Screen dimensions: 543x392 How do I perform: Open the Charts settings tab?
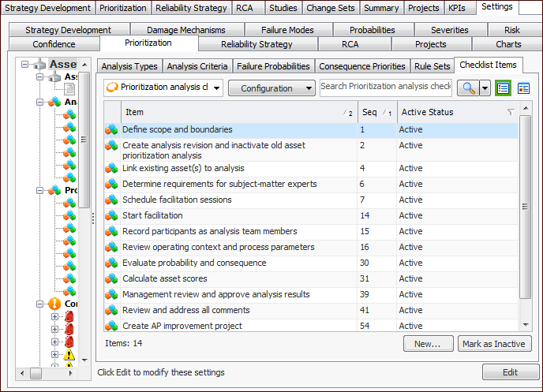pyautogui.click(x=508, y=44)
